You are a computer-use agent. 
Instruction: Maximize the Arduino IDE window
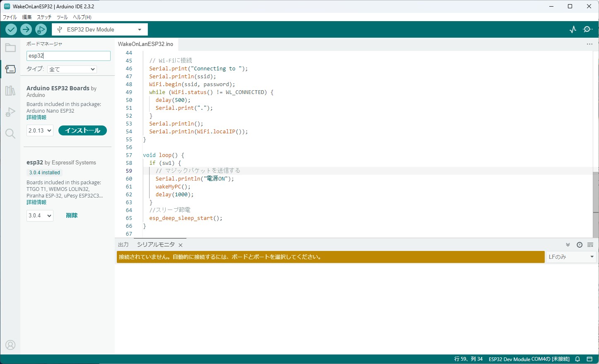point(570,6)
